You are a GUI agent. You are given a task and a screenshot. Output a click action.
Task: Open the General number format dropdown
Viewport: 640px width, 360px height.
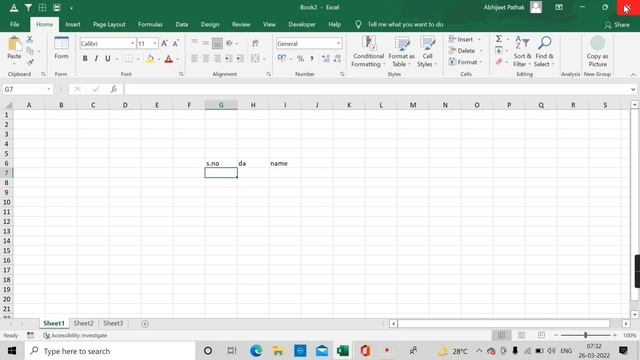point(338,43)
